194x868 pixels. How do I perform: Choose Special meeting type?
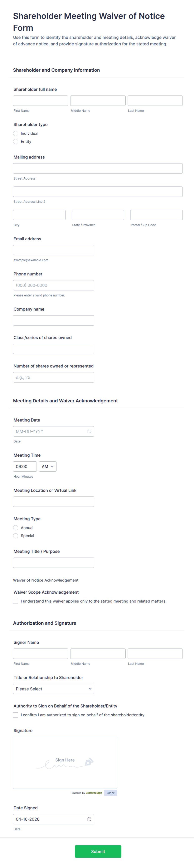point(15,536)
